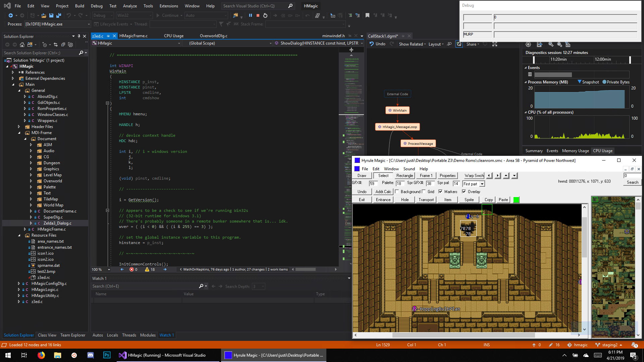Switch to the Locals tab
Screen dimensions: 644x362
[x=112, y=335]
